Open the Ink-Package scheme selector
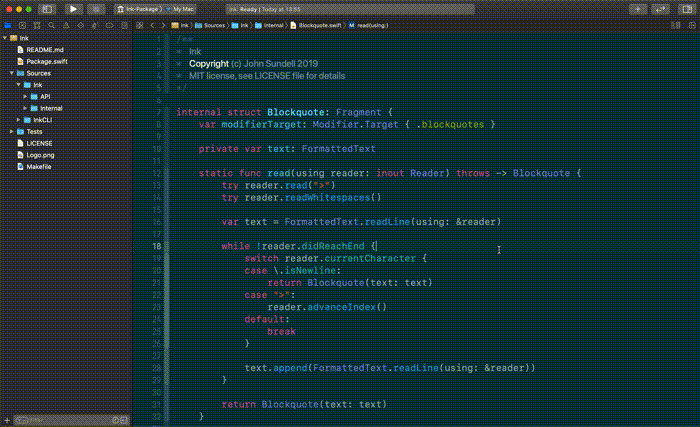 pyautogui.click(x=139, y=9)
